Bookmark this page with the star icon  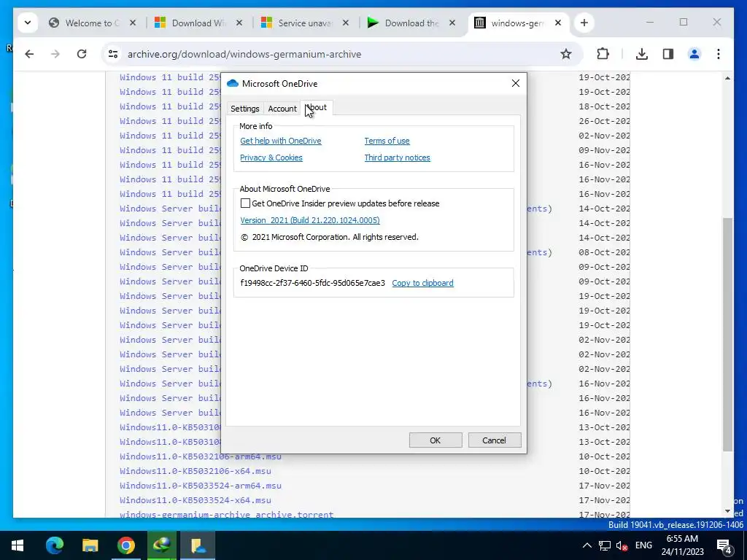click(x=565, y=54)
